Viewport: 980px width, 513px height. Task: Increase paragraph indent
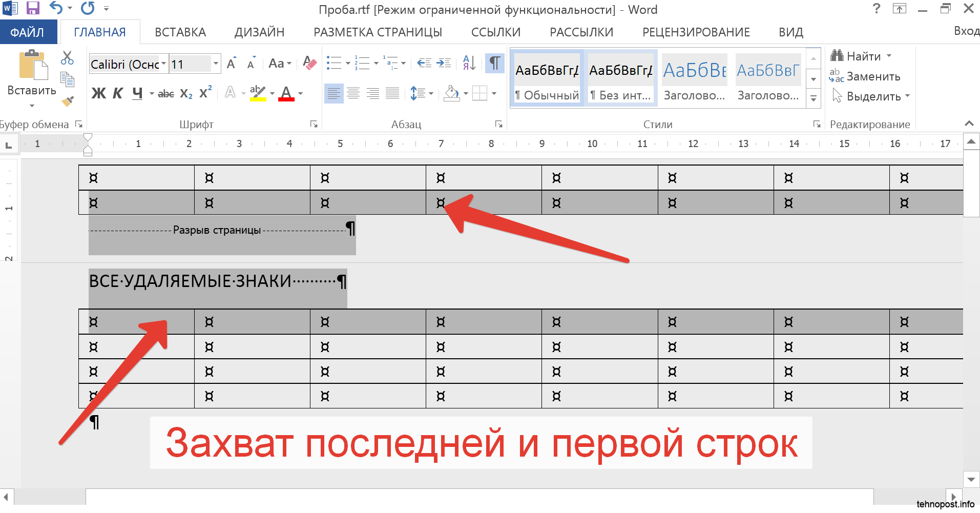click(x=444, y=63)
